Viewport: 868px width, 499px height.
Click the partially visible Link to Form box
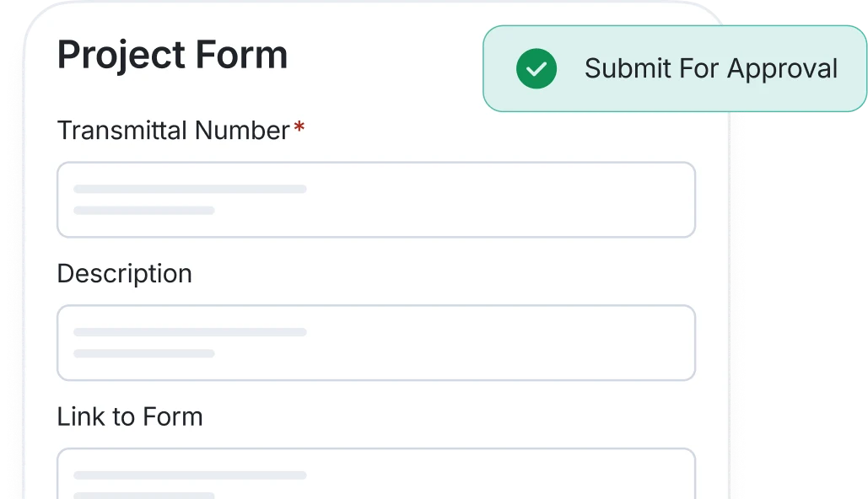(376, 472)
